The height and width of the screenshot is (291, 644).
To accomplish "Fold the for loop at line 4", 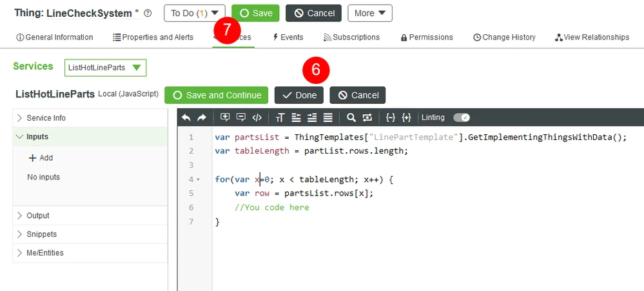I will point(199,179).
